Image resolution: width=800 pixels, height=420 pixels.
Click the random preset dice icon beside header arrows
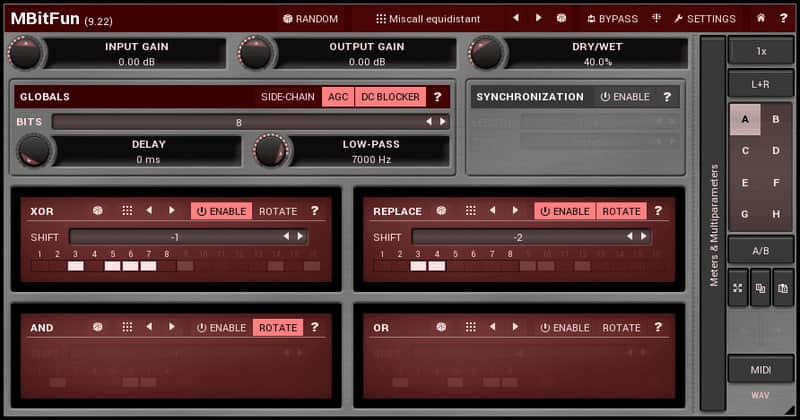(561, 18)
